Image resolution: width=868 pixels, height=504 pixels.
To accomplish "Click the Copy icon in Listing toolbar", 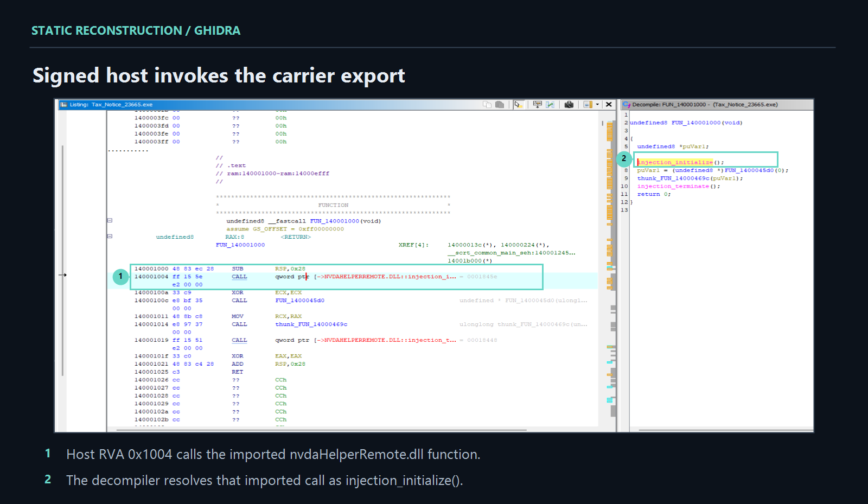I will pyautogui.click(x=487, y=105).
